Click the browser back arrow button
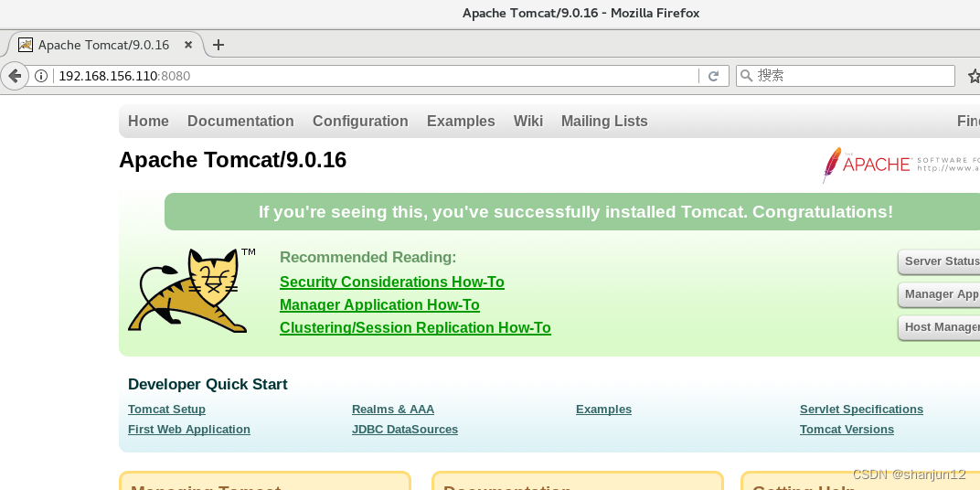980x490 pixels. 14,76
